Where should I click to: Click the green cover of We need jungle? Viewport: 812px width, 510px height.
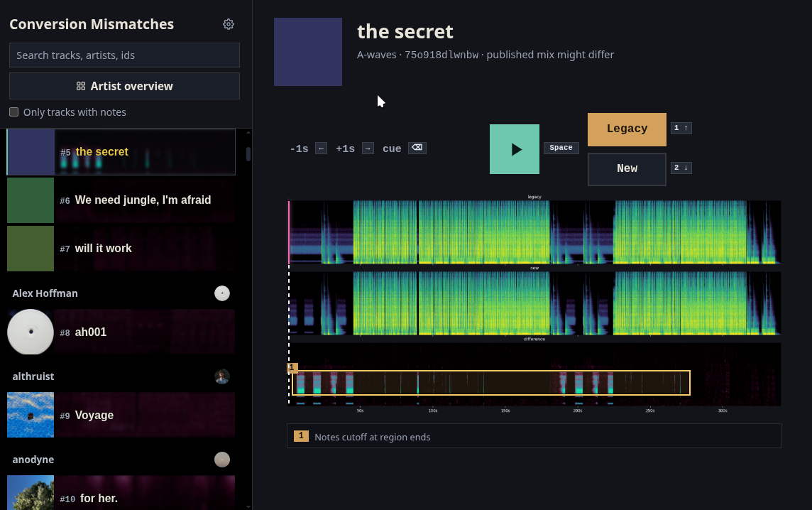click(31, 200)
